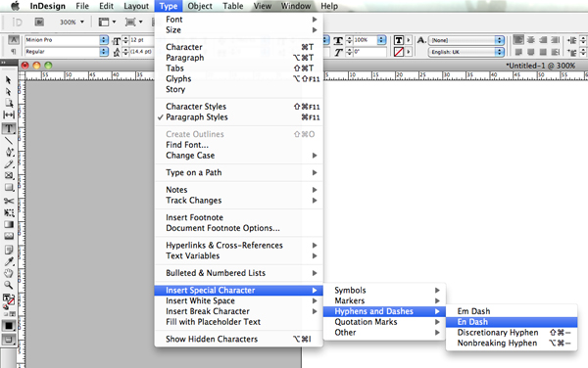Select the Type tool in toolbox
The width and height of the screenshot is (588, 368).
[8, 129]
